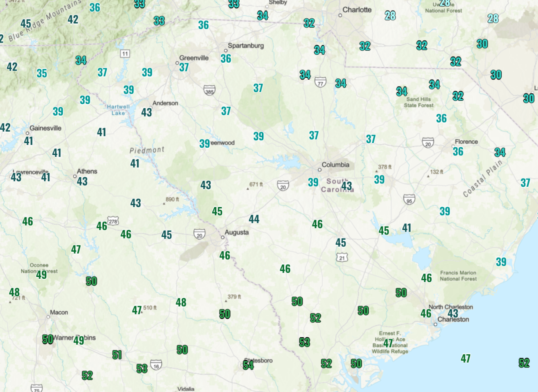The image size is (538, 392).
Task: Click the Interstate 77 highway shield
Action: (320, 82)
